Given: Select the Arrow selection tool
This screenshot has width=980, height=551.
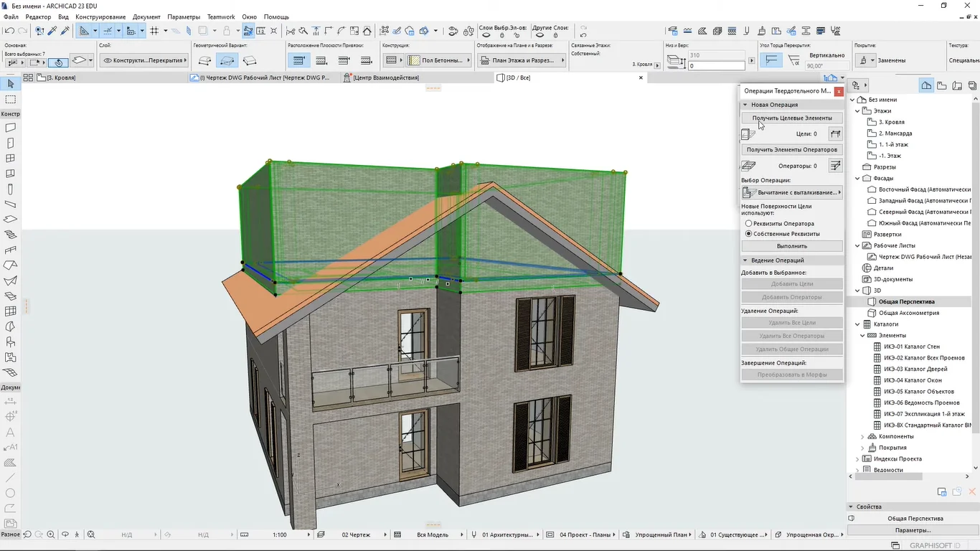Looking at the screenshot, I should pyautogui.click(x=10, y=84).
